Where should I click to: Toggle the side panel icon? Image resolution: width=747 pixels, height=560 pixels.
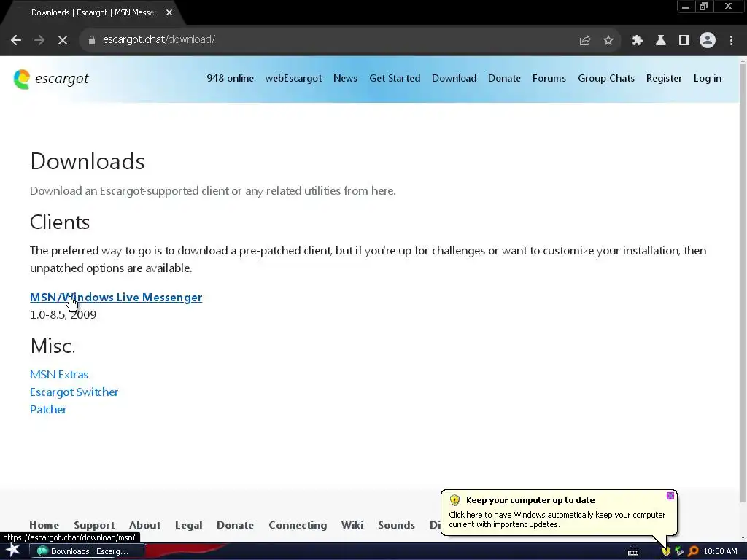[x=684, y=41]
